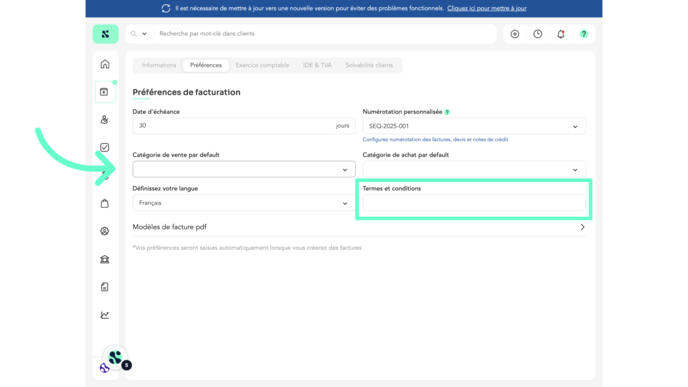
Task: Open the Définissez votre langue dropdown
Action: pyautogui.click(x=244, y=203)
